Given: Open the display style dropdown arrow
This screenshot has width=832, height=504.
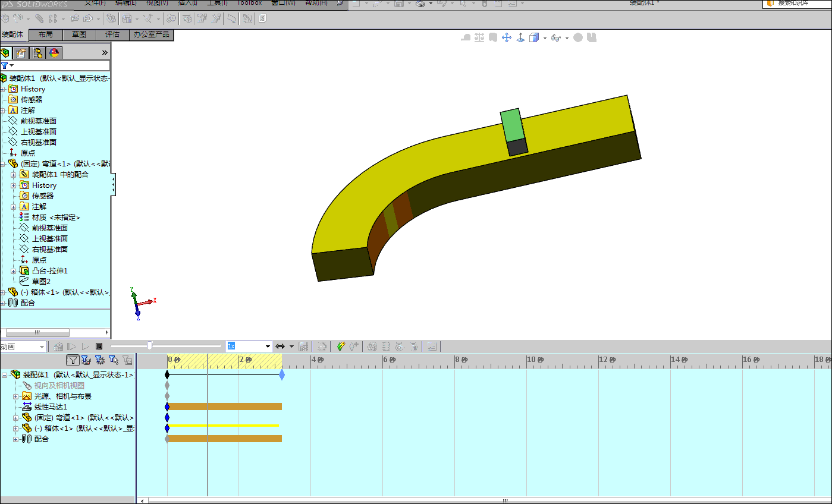Looking at the screenshot, I should point(545,38).
